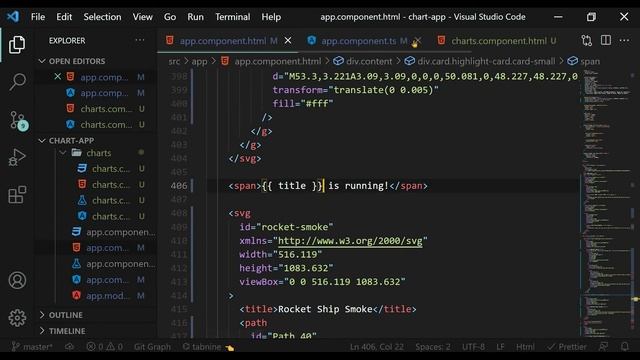The height and width of the screenshot is (360, 640).
Task: Click the VS Code logo icon
Action: pos(13,17)
